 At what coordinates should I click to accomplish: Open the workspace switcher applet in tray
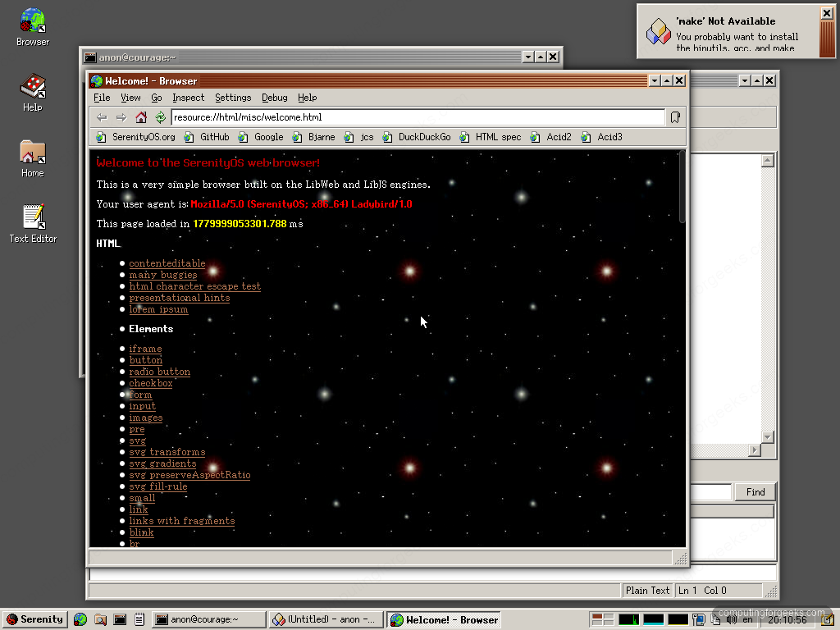(602, 619)
